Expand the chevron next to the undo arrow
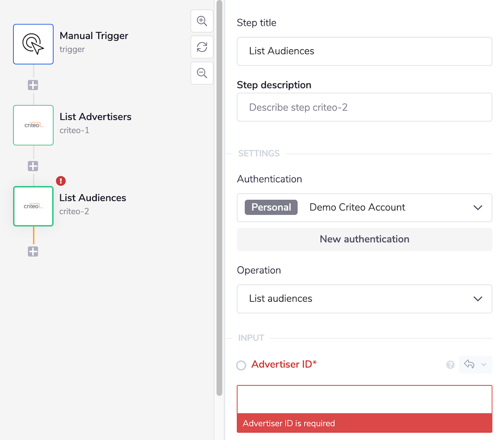 (484, 364)
